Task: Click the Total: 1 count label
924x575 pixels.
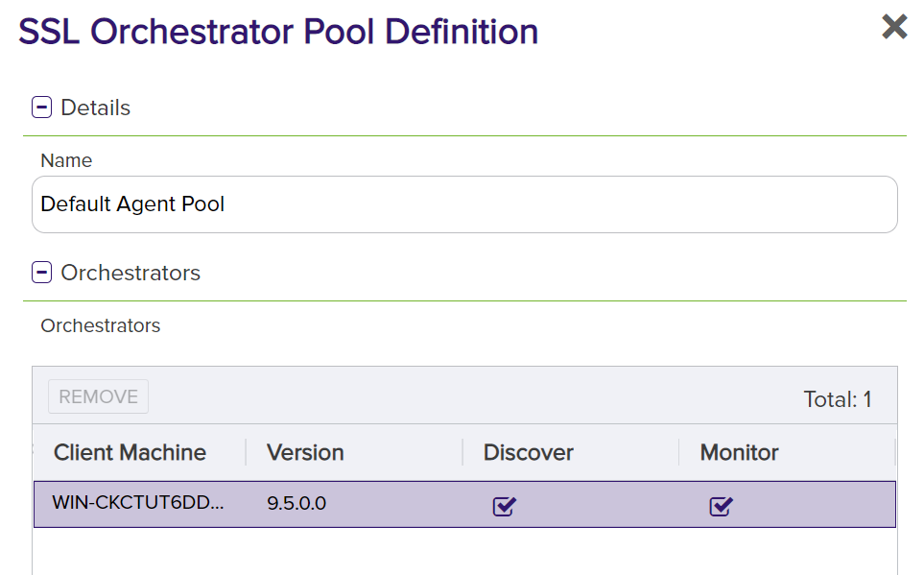Action: [x=837, y=399]
